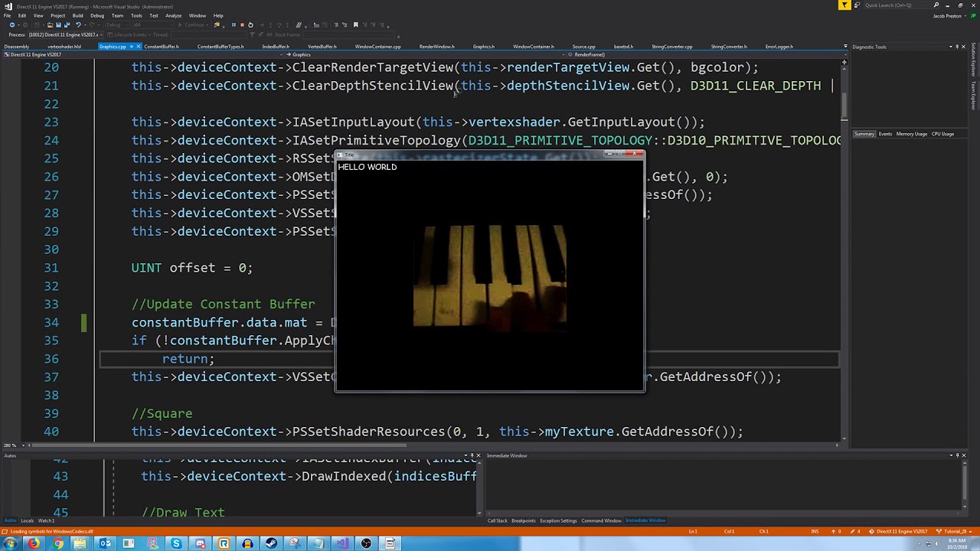Open the Debug configuration dropdown
This screenshot has height=551, width=980.
coord(119,24)
